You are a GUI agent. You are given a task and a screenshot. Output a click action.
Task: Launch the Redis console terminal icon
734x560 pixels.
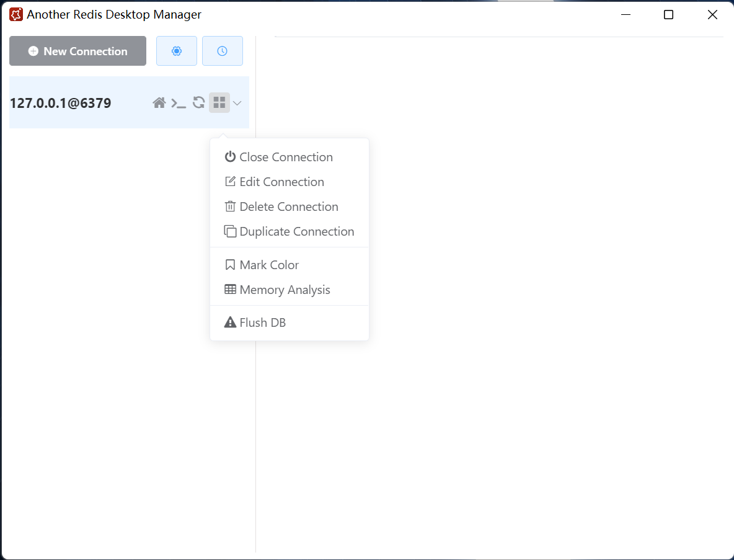pos(179,103)
